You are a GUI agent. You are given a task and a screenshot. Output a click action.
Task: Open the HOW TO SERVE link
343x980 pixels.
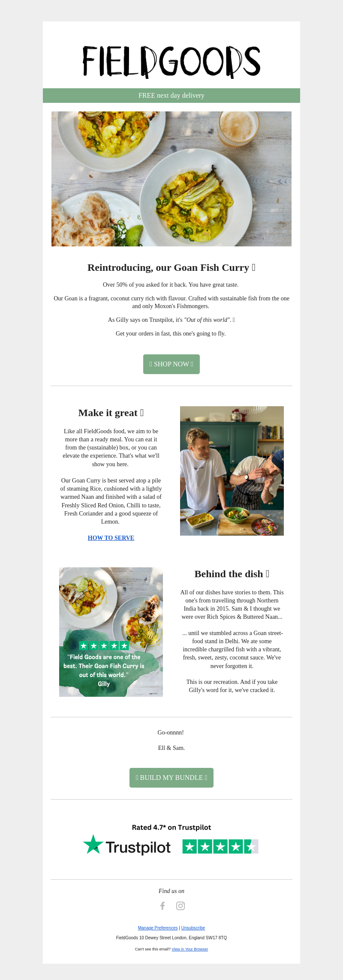[x=111, y=538]
